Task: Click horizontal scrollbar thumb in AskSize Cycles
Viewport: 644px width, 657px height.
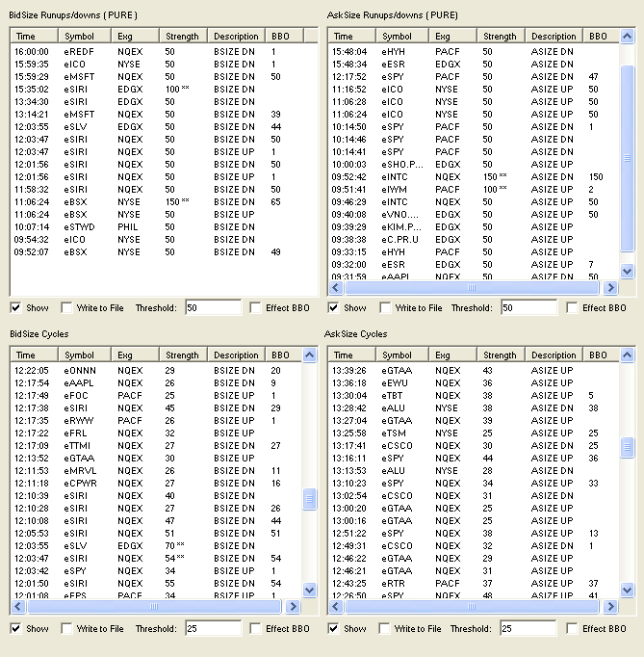Action: (x=472, y=606)
